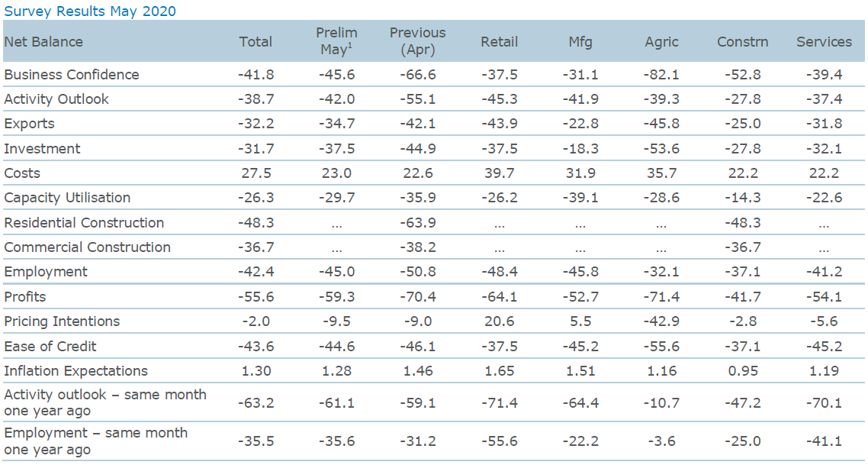868x465 pixels.
Task: Select the "Retail" column header
Action: (500, 42)
